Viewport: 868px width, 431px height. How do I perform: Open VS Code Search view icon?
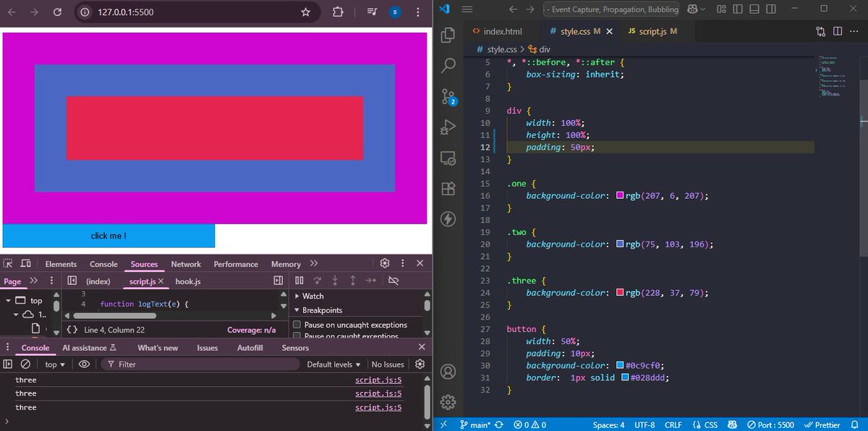[448, 65]
